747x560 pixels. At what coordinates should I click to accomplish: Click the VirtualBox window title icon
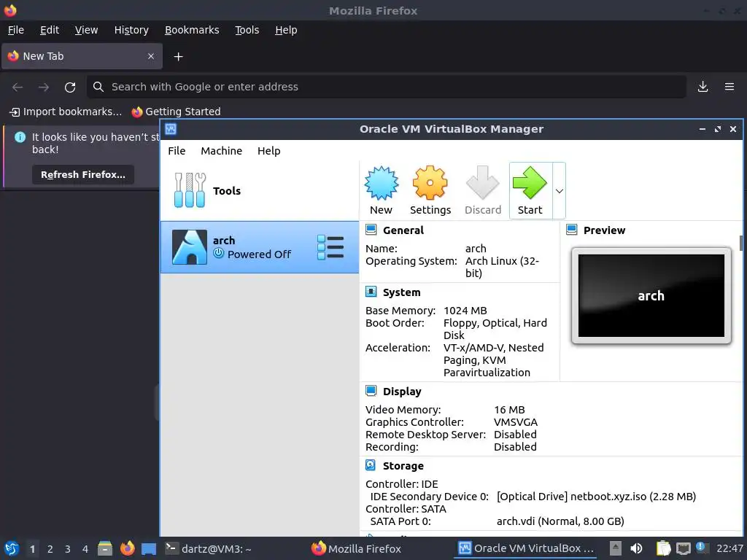tap(171, 129)
